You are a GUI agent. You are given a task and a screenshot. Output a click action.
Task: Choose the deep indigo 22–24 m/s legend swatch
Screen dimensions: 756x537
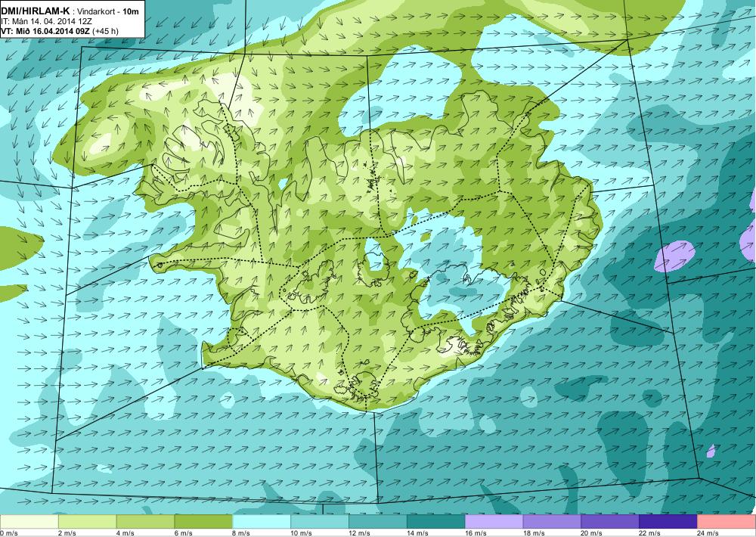point(668,522)
